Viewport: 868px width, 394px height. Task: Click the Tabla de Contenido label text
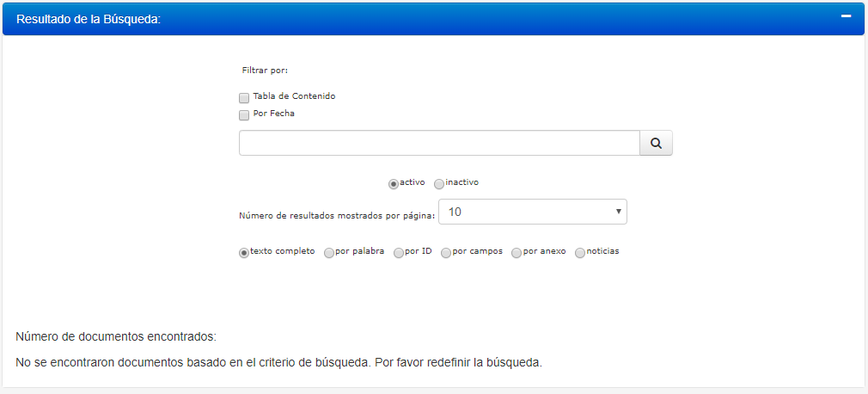coord(294,96)
